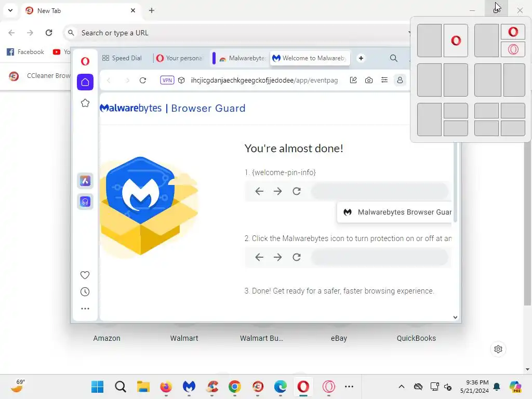Open the eBay shortcut
The height and width of the screenshot is (399, 532).
pyautogui.click(x=339, y=338)
